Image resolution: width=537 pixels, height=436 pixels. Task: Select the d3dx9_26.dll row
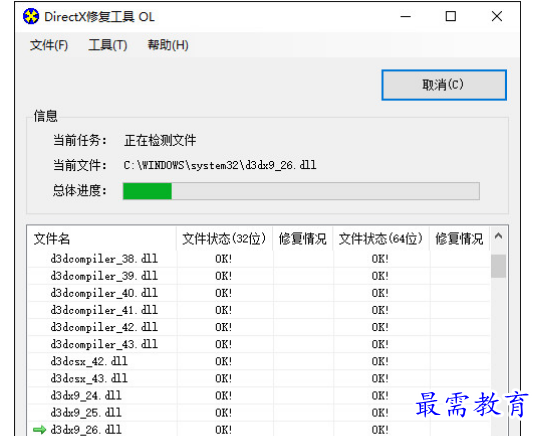tap(259, 429)
